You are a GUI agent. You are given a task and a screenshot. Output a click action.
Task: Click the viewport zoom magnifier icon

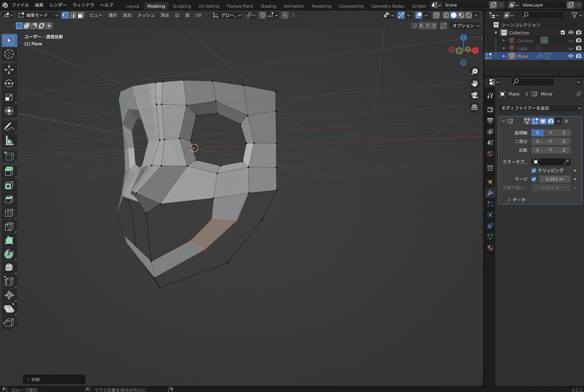coord(474,71)
